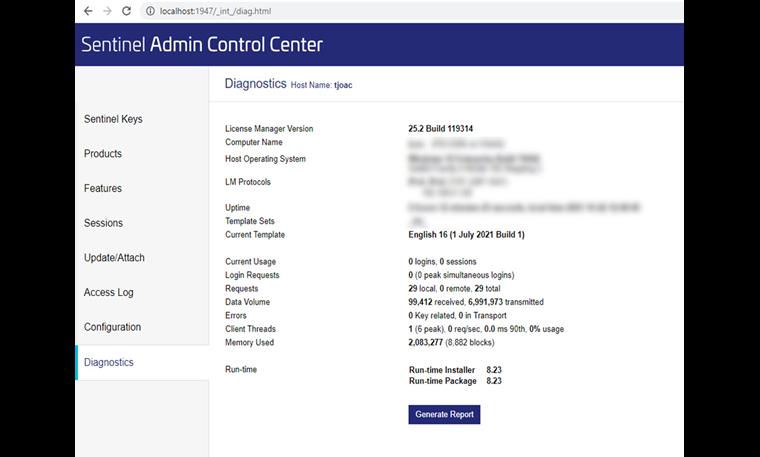View the Access Log
Image resolution: width=760 pixels, height=457 pixels.
pos(108,293)
